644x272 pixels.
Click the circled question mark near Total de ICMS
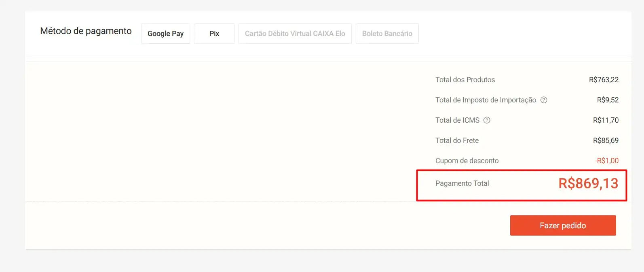[x=487, y=120]
